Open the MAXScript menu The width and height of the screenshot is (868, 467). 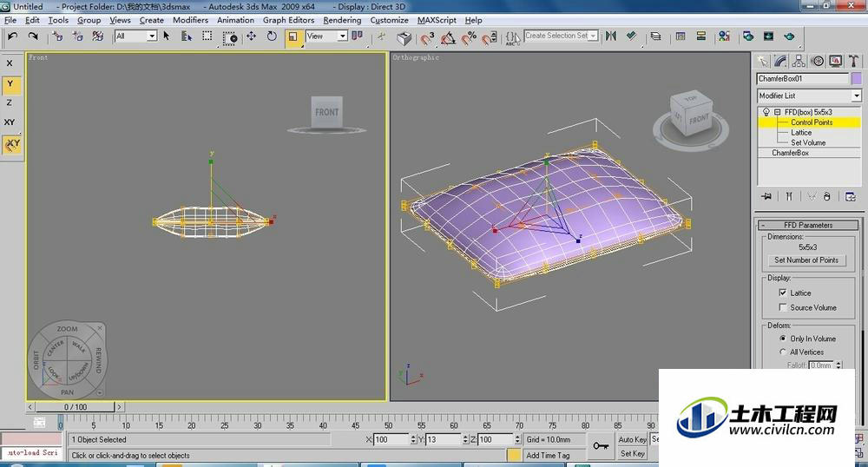[437, 20]
